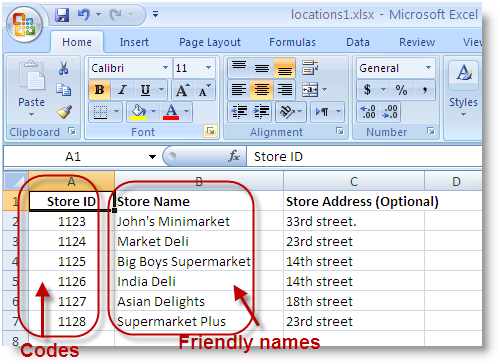Apply Comma Style
The width and height of the screenshot is (500, 364).
click(425, 90)
